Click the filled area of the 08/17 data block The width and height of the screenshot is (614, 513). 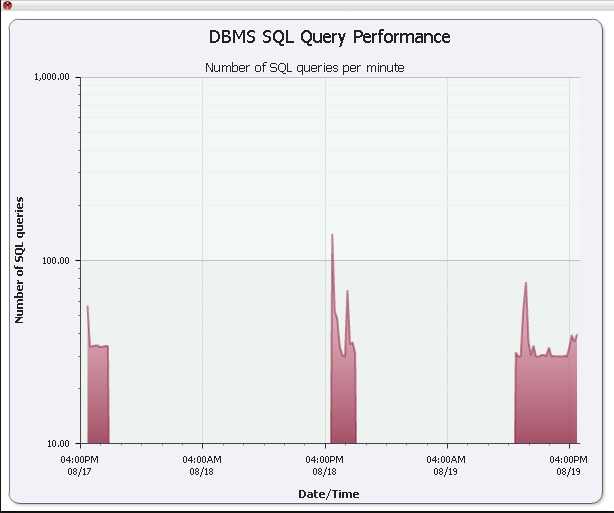tap(98, 400)
